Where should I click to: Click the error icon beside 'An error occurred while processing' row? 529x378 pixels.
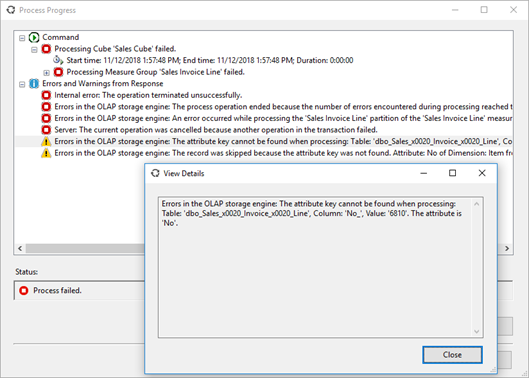46,118
